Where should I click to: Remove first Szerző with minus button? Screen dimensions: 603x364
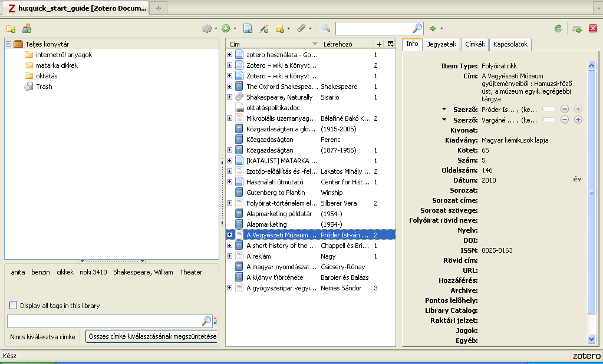[x=564, y=109]
